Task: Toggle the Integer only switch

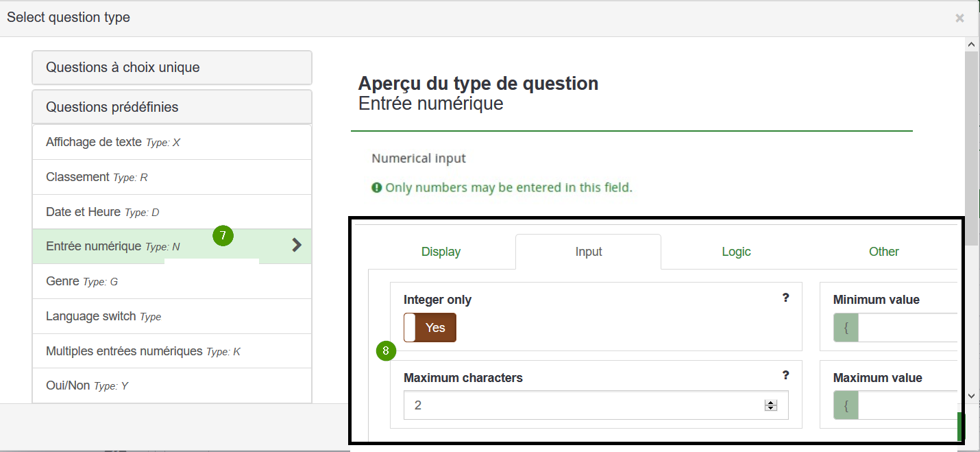Action: click(430, 328)
